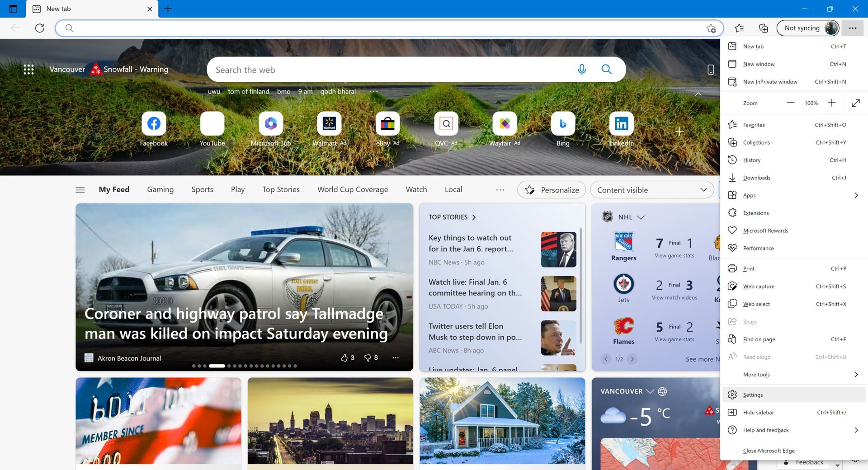Open the YouTube quick link tile
The height and width of the screenshot is (470, 868).
click(x=212, y=124)
